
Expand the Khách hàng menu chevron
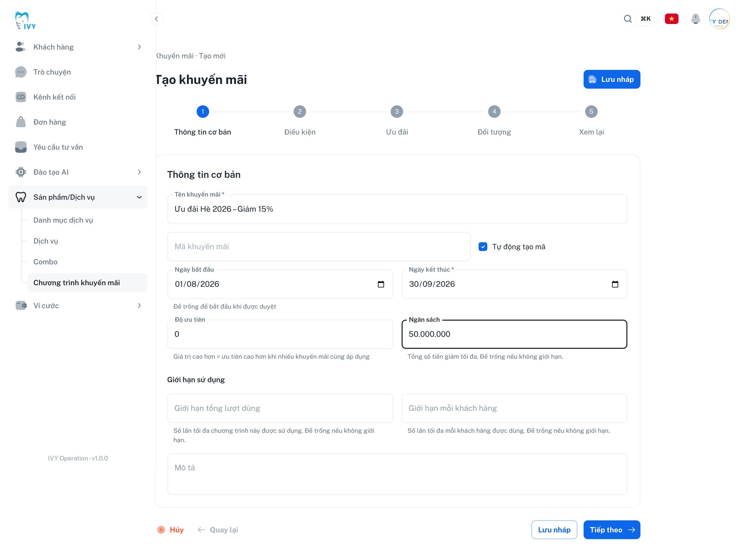(139, 47)
